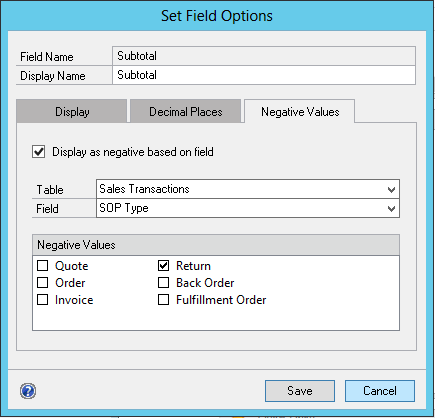Open the Decimal Places tab
The width and height of the screenshot is (435, 418).
click(x=186, y=111)
